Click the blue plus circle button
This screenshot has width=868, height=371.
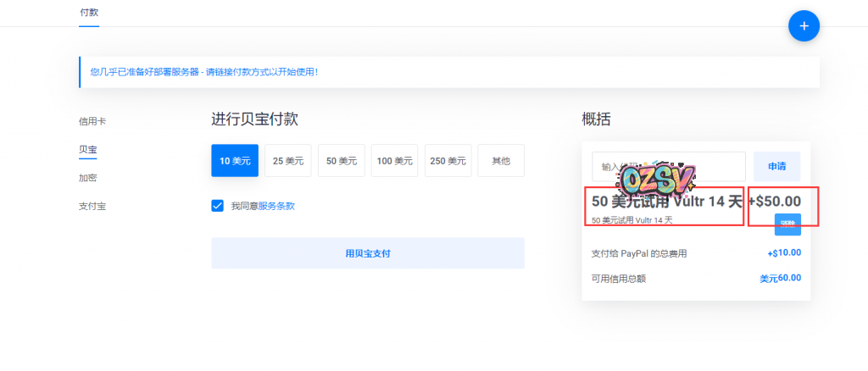804,26
